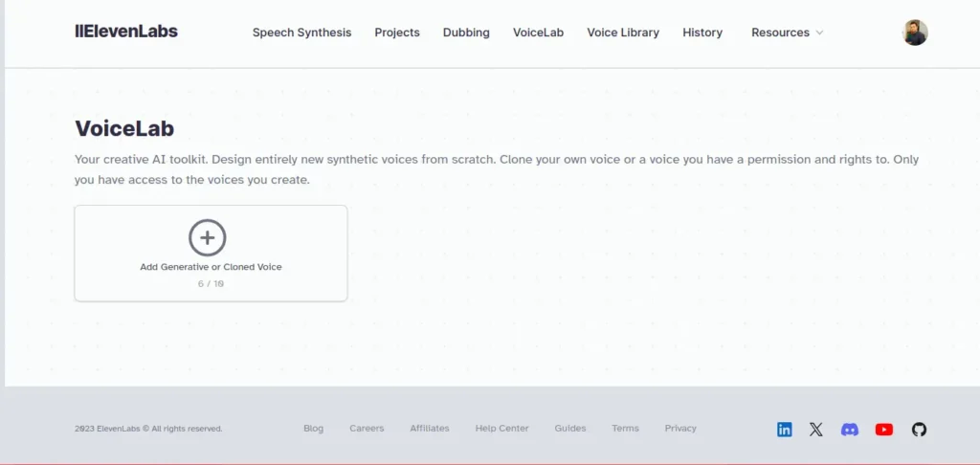
Task: Open the Dubbing nav item
Action: (466, 33)
